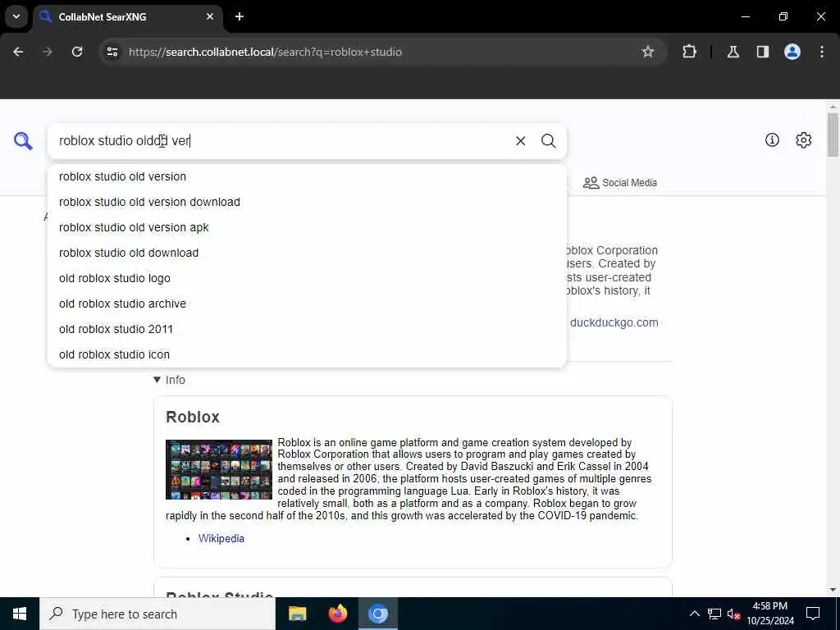Choose suggestion 'old roblox studio 2011'
The width and height of the screenshot is (840, 630).
pos(307,330)
